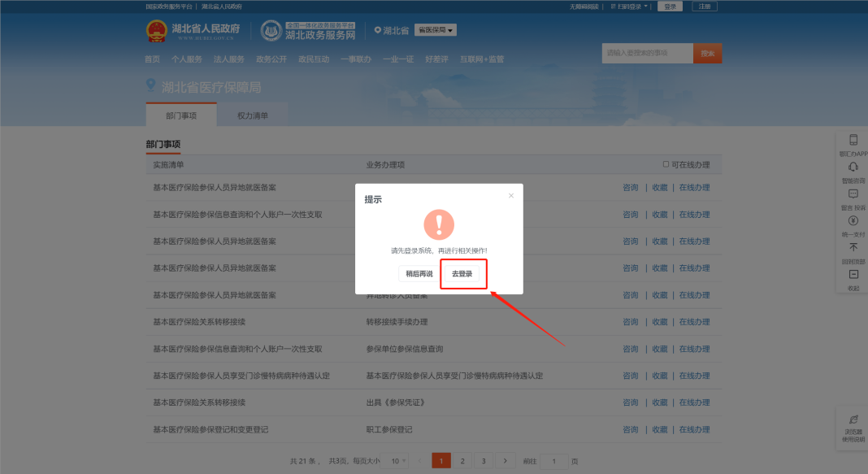Open 一事联办 menu item

pos(356,59)
